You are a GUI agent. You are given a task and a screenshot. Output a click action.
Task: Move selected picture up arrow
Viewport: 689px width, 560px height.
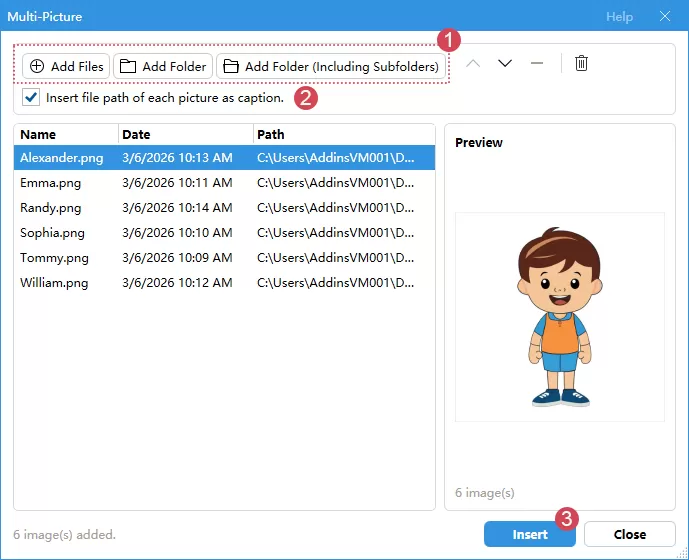coord(473,64)
